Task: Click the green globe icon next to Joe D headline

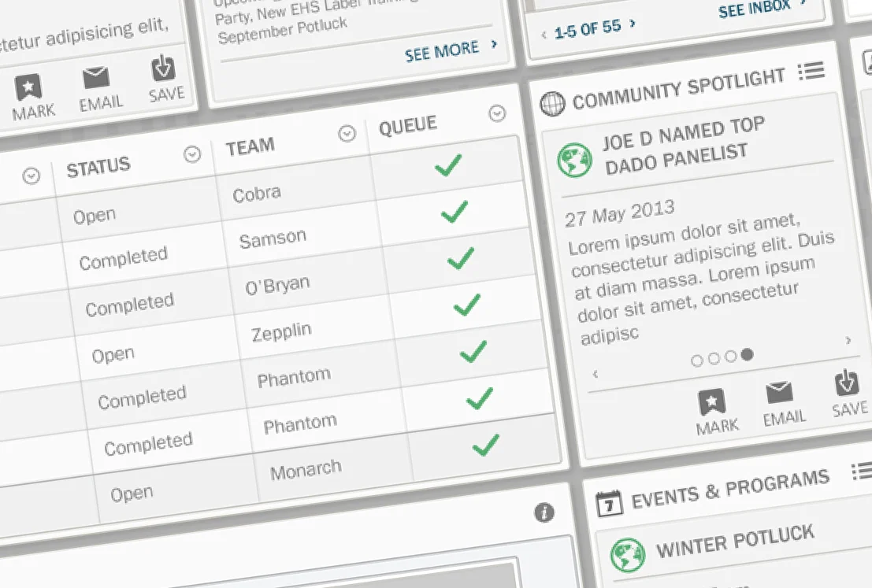Action: (574, 160)
